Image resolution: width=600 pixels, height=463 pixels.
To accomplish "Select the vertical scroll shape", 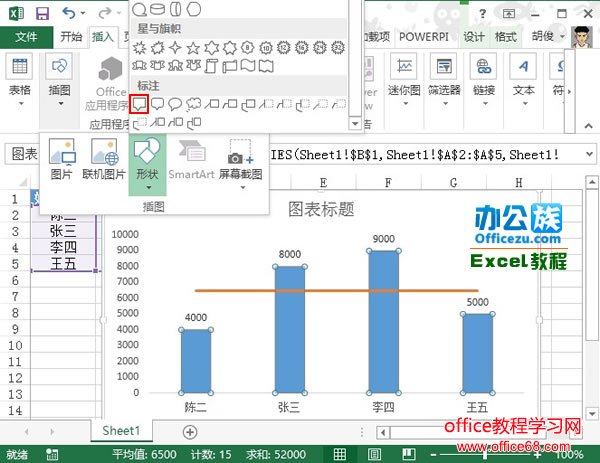I will (x=212, y=66).
